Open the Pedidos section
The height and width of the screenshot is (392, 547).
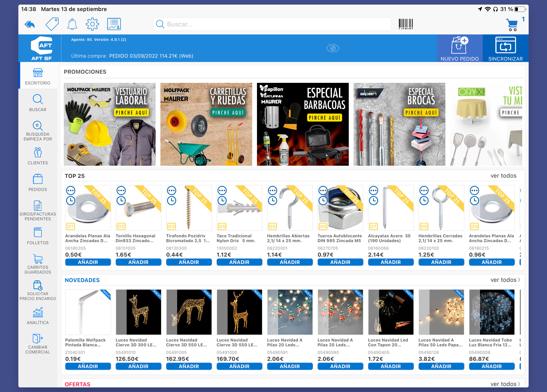coord(38,183)
